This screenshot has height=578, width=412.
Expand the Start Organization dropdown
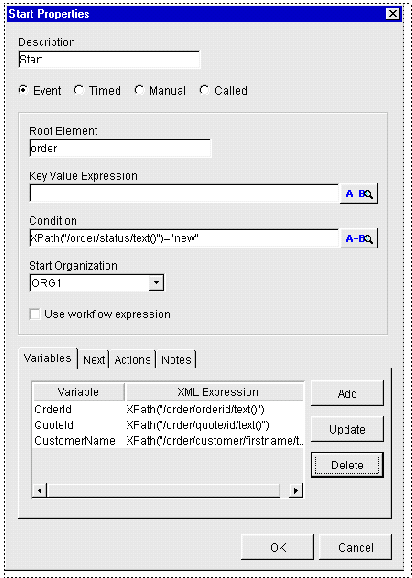156,283
